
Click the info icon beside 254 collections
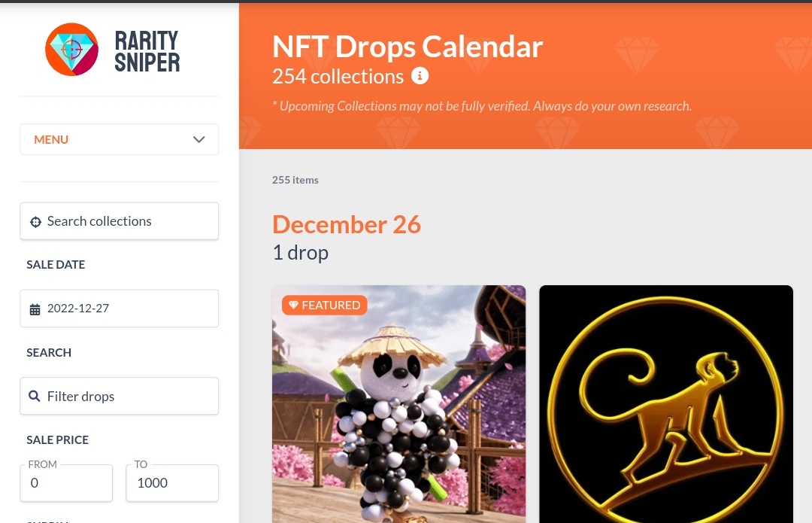420,75
